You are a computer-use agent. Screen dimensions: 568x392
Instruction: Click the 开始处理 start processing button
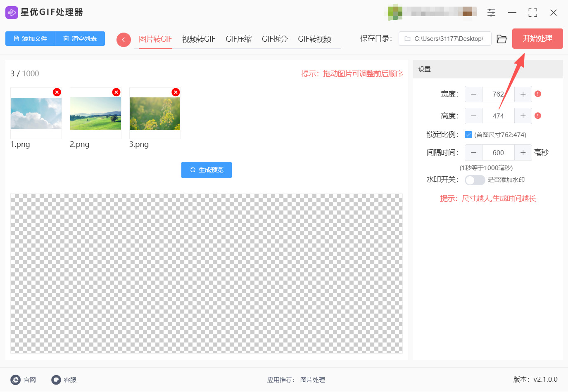pos(537,39)
